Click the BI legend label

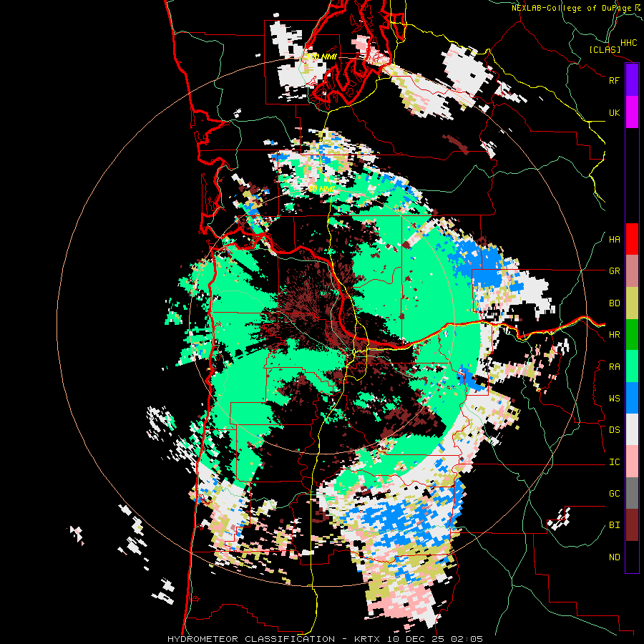(614, 525)
